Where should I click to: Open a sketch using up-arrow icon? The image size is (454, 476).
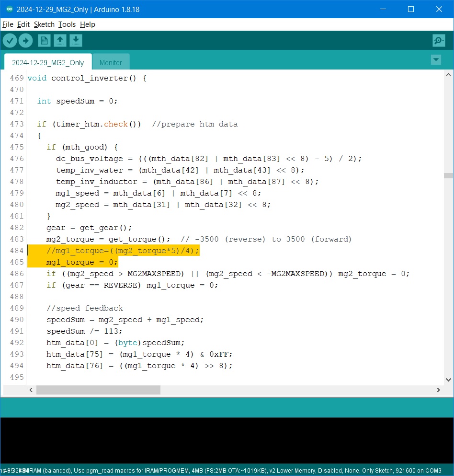pyautogui.click(x=60, y=41)
